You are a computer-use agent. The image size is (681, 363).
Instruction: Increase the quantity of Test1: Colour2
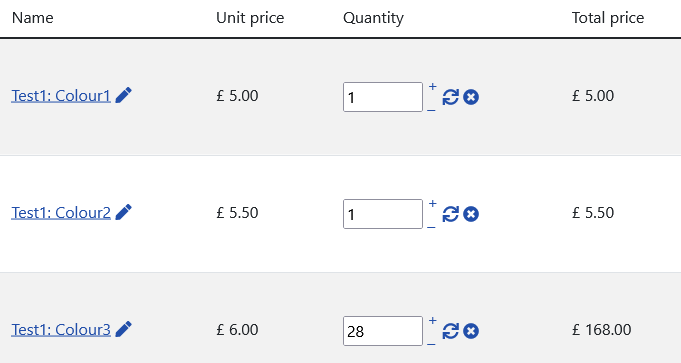pyautogui.click(x=432, y=203)
